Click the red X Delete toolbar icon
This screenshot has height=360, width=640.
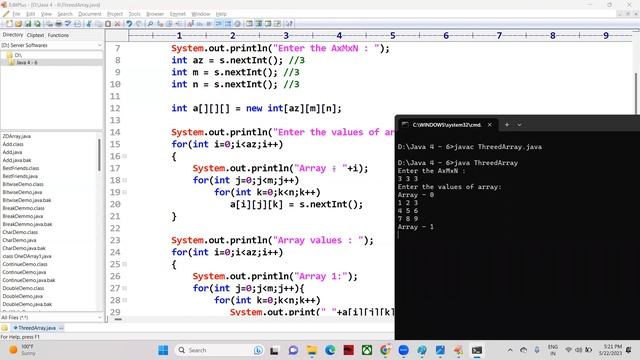[117, 24]
